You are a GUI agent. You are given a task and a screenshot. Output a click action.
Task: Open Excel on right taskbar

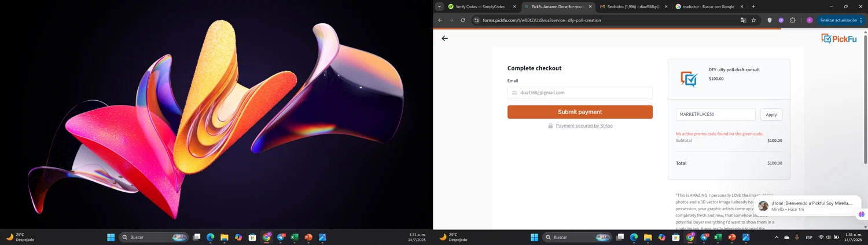718,237
